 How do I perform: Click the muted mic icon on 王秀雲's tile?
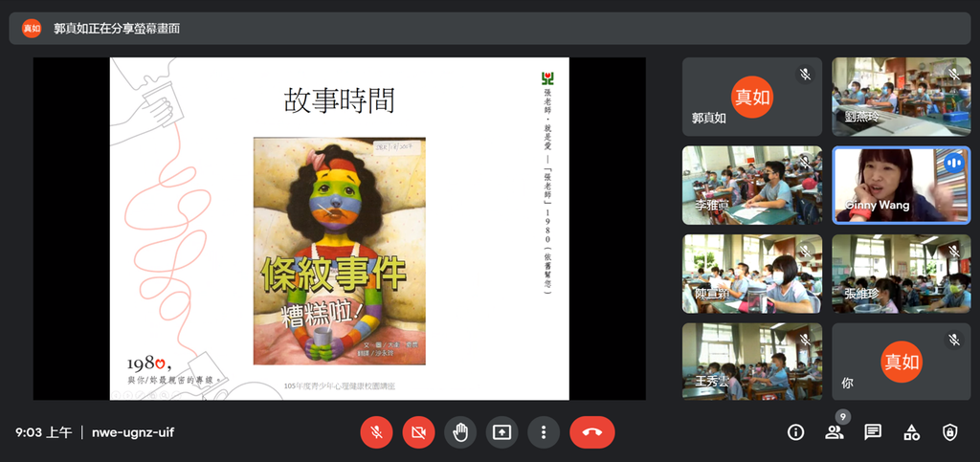[805, 340]
